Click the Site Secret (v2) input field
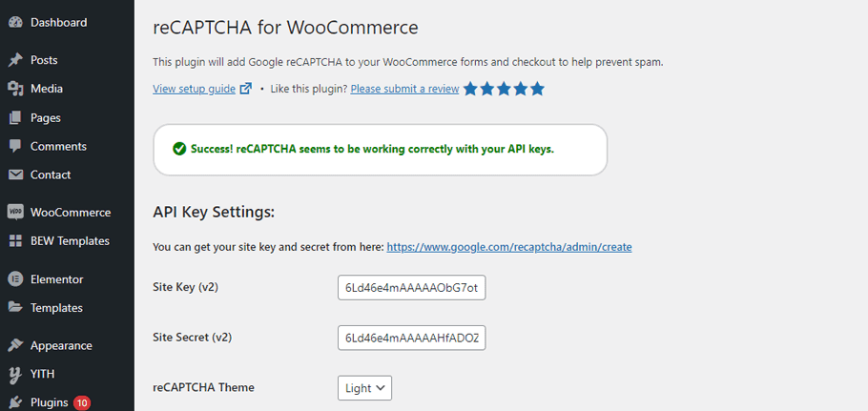Image resolution: width=868 pixels, height=411 pixels. [x=411, y=338]
